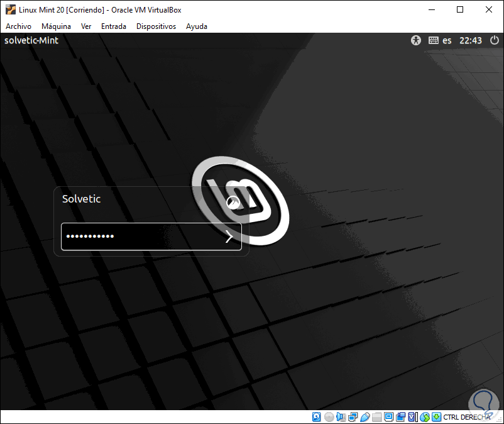Image resolution: width=504 pixels, height=424 pixels.
Task: Maximize the VirtualBox window
Action: (x=460, y=9)
